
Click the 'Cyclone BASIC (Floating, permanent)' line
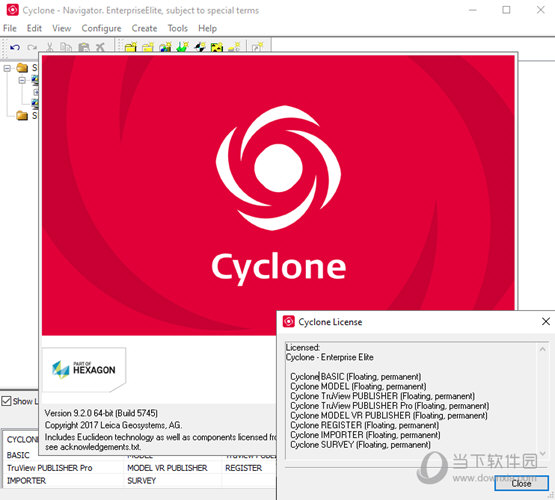[x=356, y=377]
